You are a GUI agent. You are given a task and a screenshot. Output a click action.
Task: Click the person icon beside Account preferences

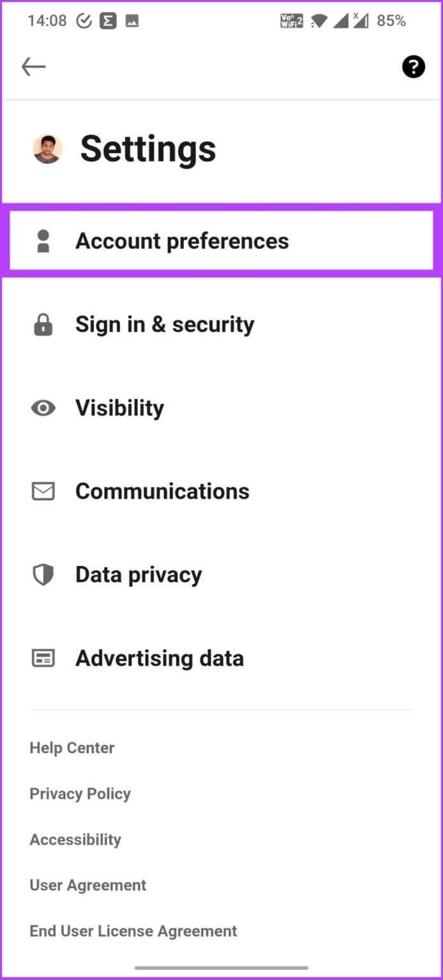point(43,241)
